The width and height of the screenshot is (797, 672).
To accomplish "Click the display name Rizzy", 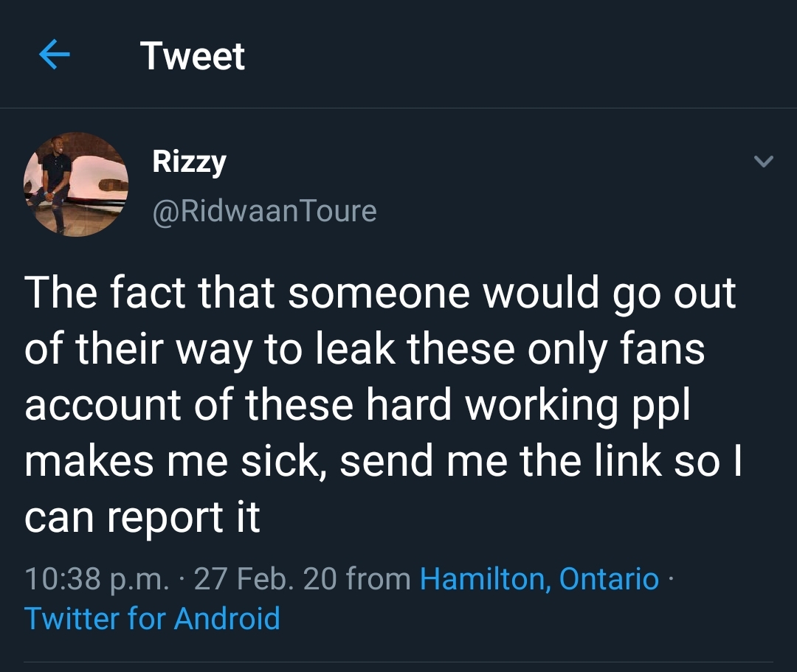I will click(x=189, y=161).
